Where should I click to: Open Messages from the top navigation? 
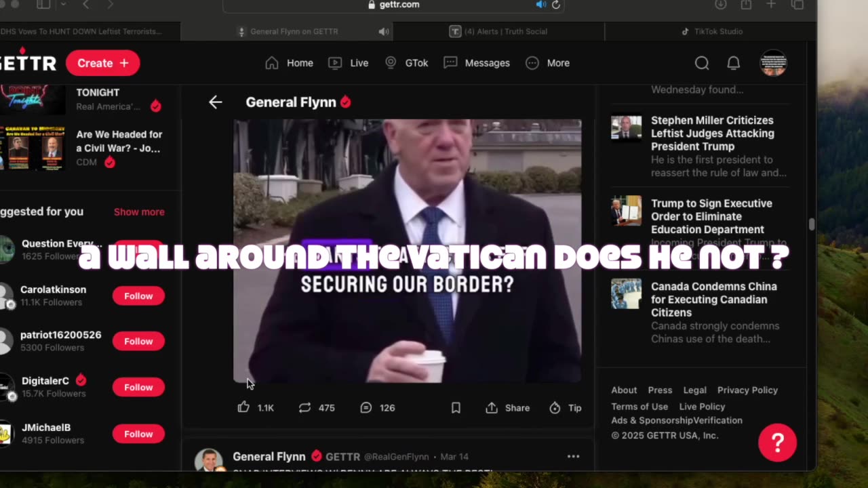477,63
